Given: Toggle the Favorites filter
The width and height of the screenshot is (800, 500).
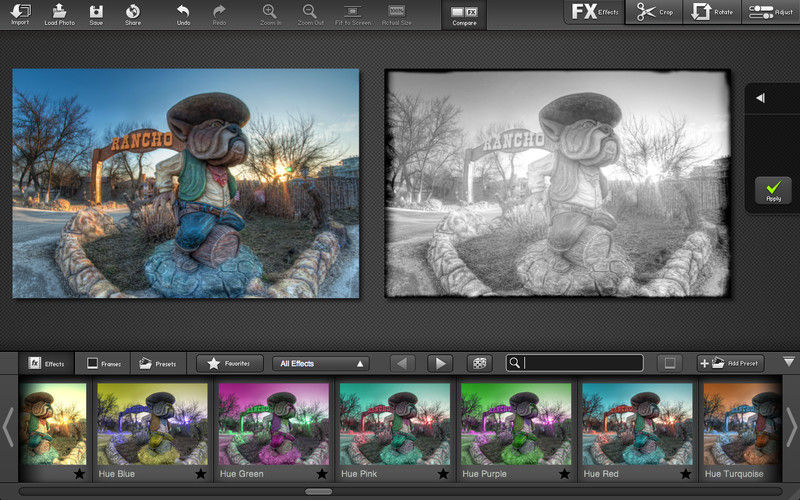Looking at the screenshot, I should pyautogui.click(x=230, y=363).
